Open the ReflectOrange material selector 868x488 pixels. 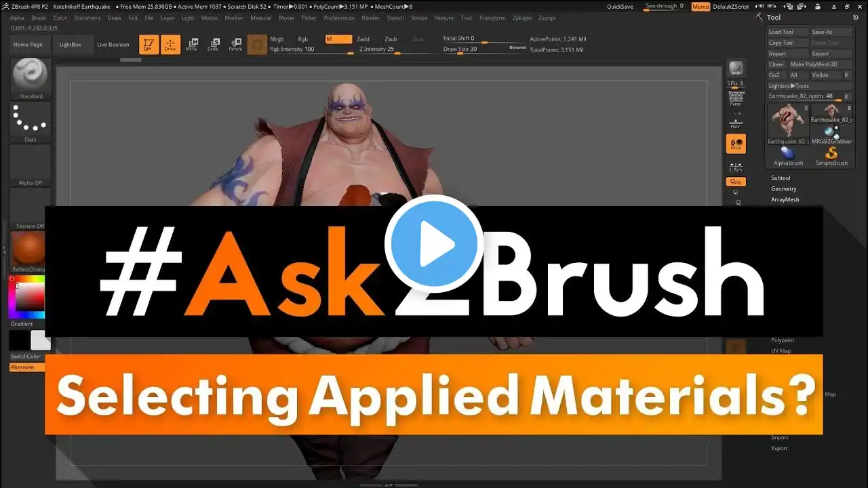pos(28,252)
